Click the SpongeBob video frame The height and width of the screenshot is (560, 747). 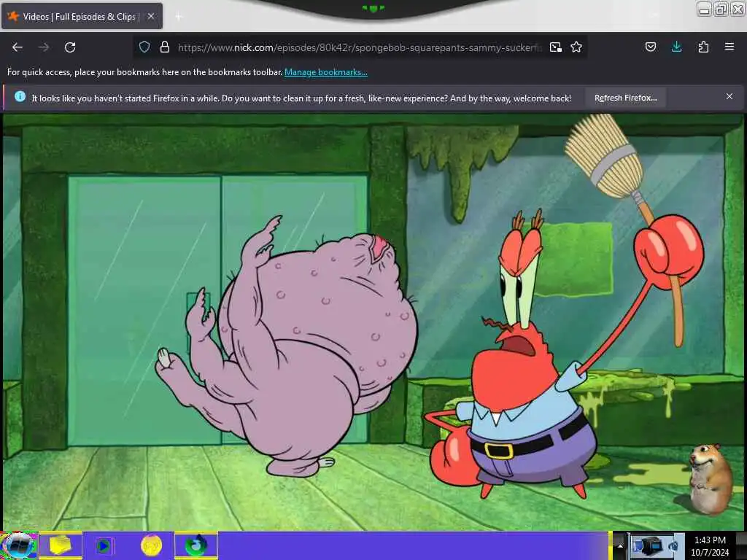click(373, 322)
